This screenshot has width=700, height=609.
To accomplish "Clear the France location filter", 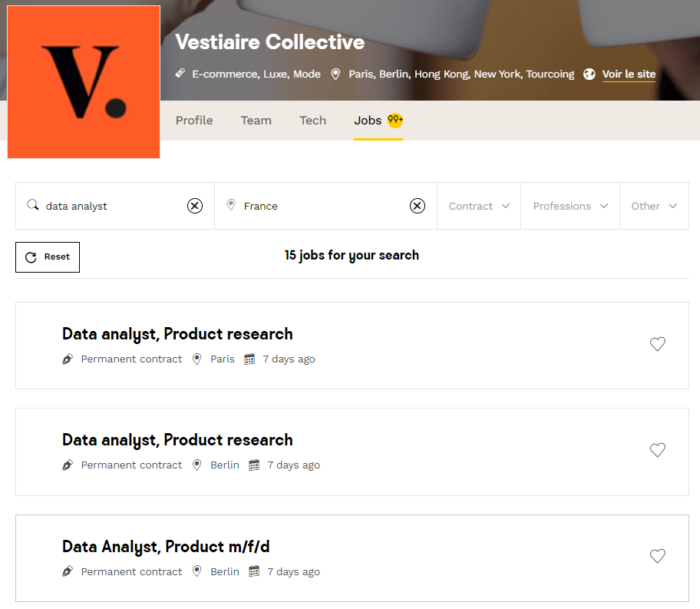I will pyautogui.click(x=417, y=206).
